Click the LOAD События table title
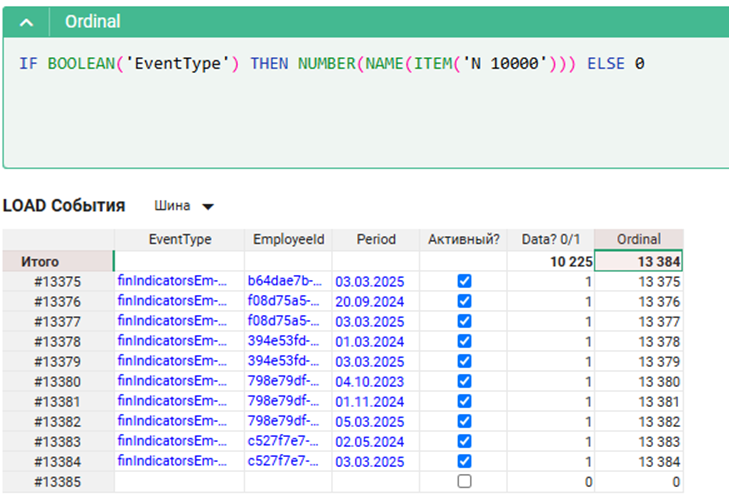The height and width of the screenshot is (498, 729). pyautogui.click(x=64, y=206)
